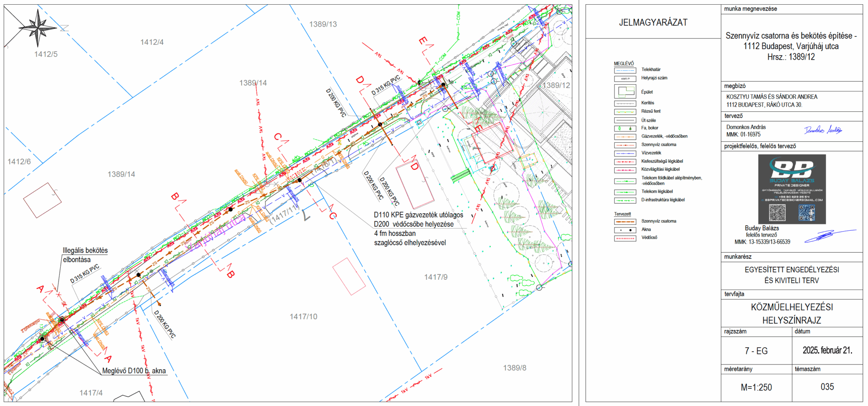Image resolution: width=868 pixels, height=406 pixels.
Task: Click the Fa, bokor legend symbol
Action: pyautogui.click(x=625, y=128)
